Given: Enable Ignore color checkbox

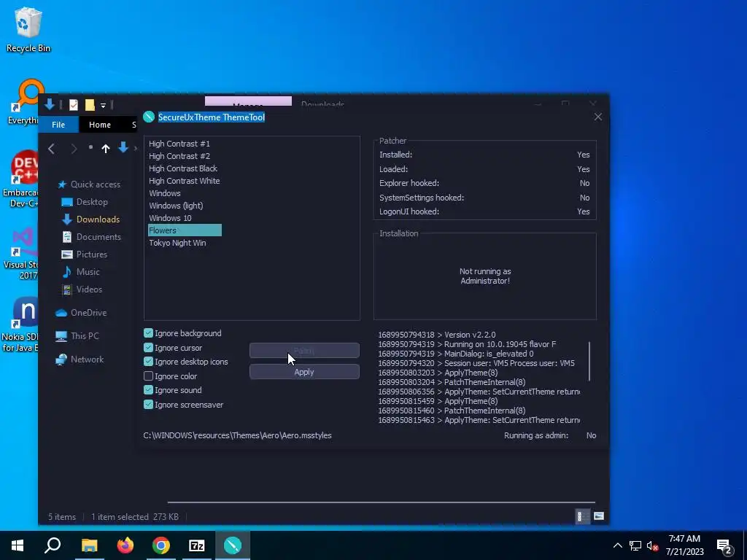Looking at the screenshot, I should pos(148,376).
